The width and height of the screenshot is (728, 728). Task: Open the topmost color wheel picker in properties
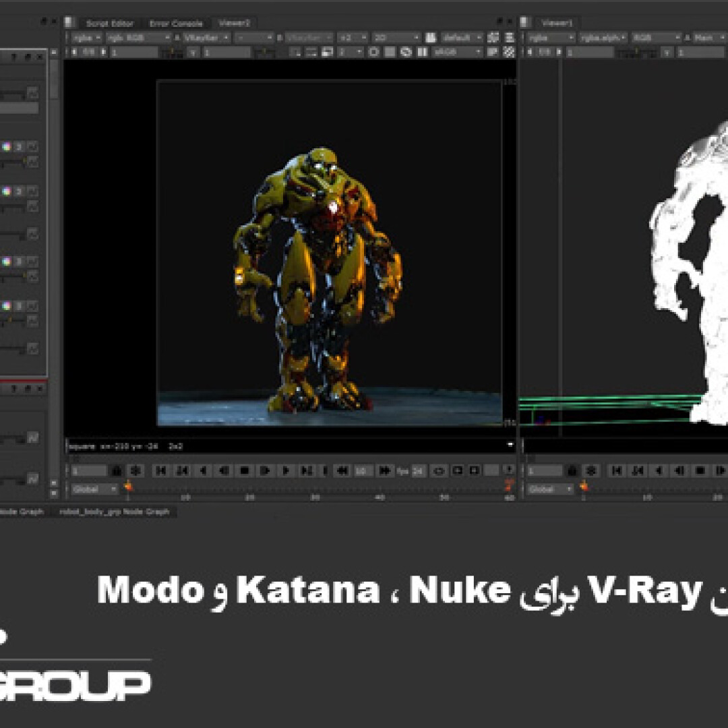tap(7, 146)
